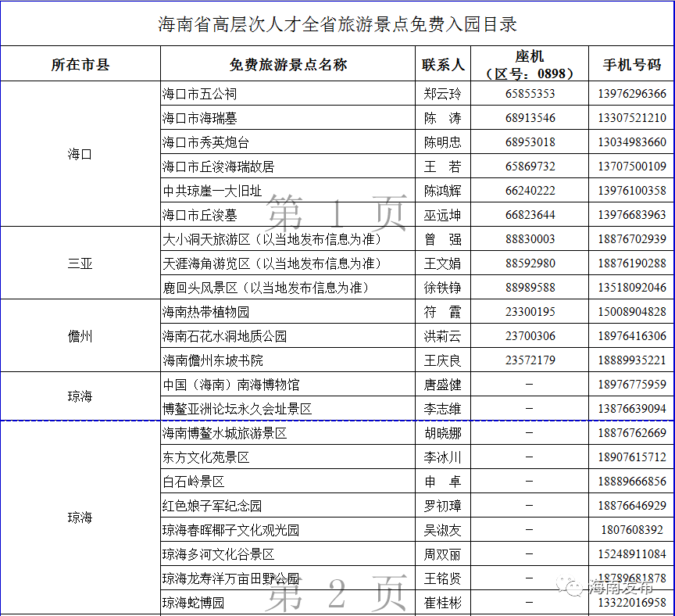Image resolution: width=675 pixels, height=616 pixels.
Task: Select landline number 65869732
Action: [530, 166]
